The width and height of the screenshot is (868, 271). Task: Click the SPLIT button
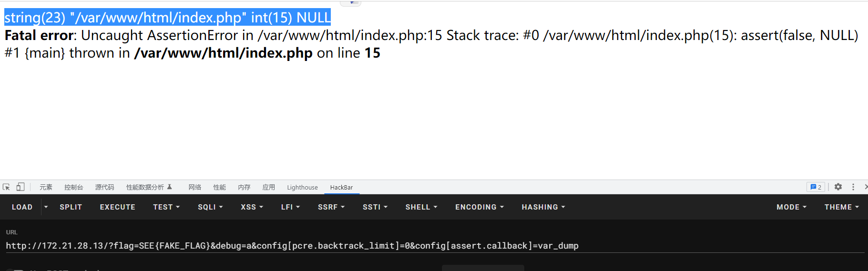(x=71, y=207)
